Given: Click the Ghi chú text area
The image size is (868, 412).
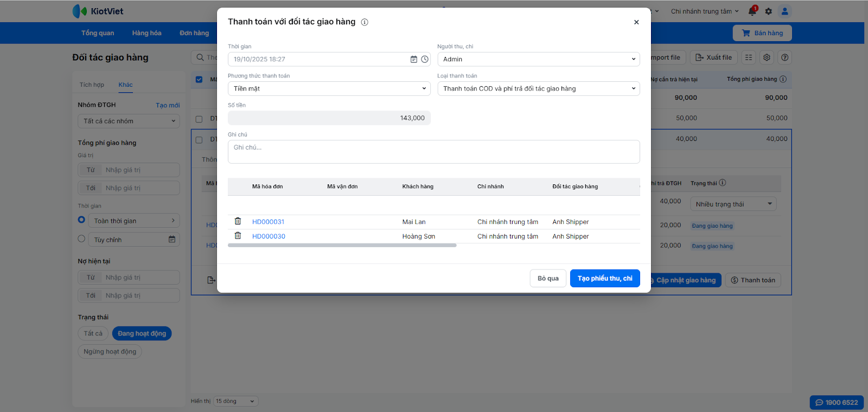Looking at the screenshot, I should (433, 152).
